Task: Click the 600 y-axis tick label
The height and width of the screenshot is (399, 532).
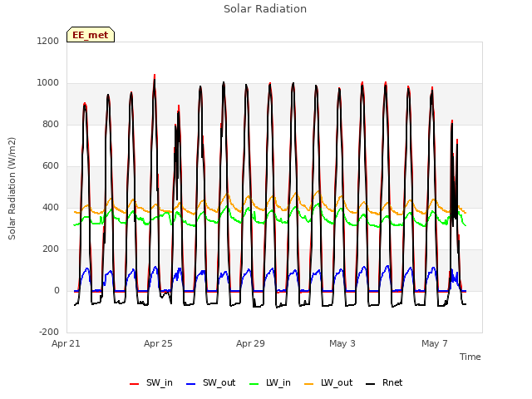Action: [x=51, y=166]
